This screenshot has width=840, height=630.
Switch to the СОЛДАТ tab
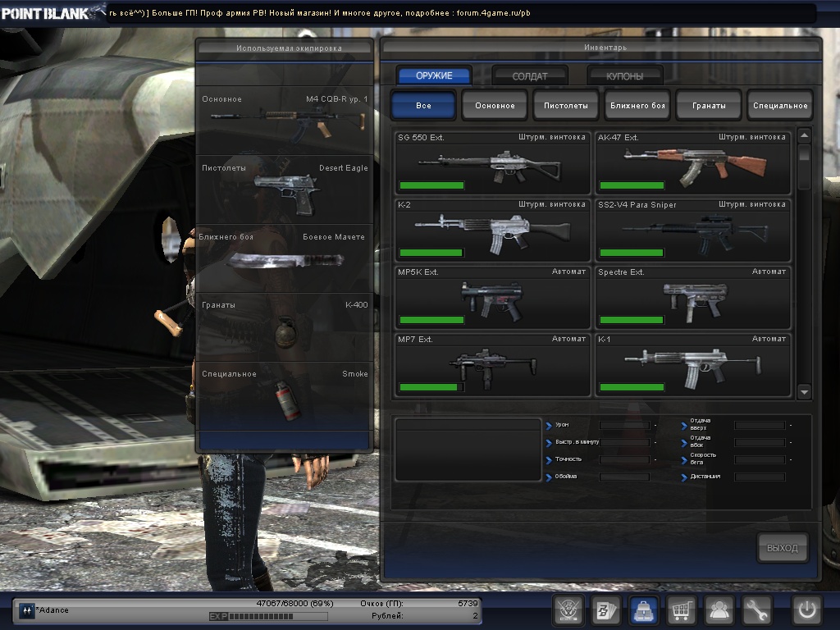pos(529,76)
